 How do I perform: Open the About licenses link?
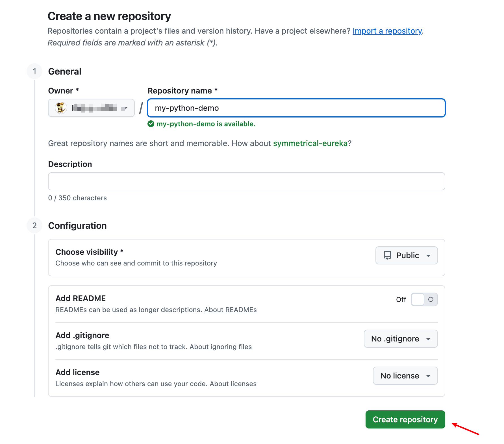tap(233, 384)
